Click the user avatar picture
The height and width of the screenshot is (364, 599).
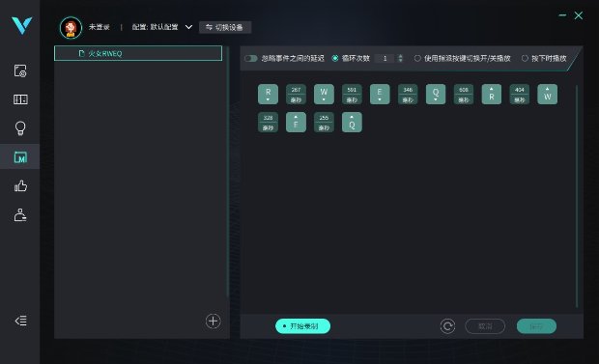(71, 27)
